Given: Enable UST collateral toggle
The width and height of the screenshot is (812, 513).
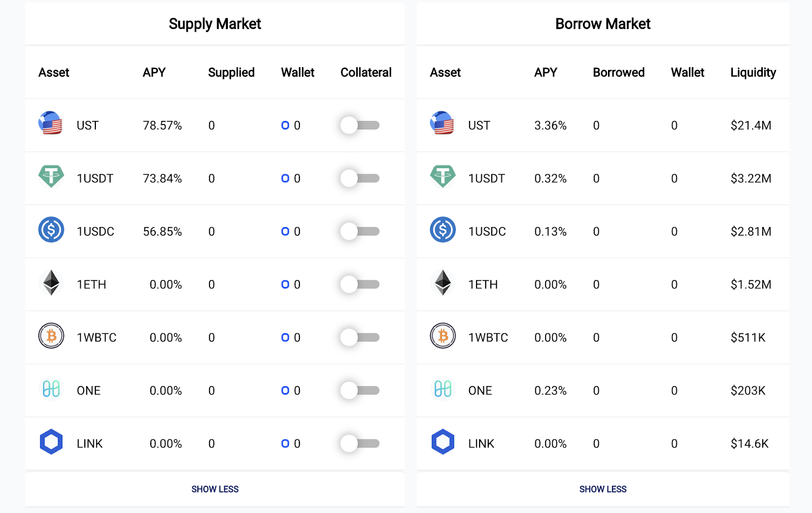Looking at the screenshot, I should pos(360,125).
